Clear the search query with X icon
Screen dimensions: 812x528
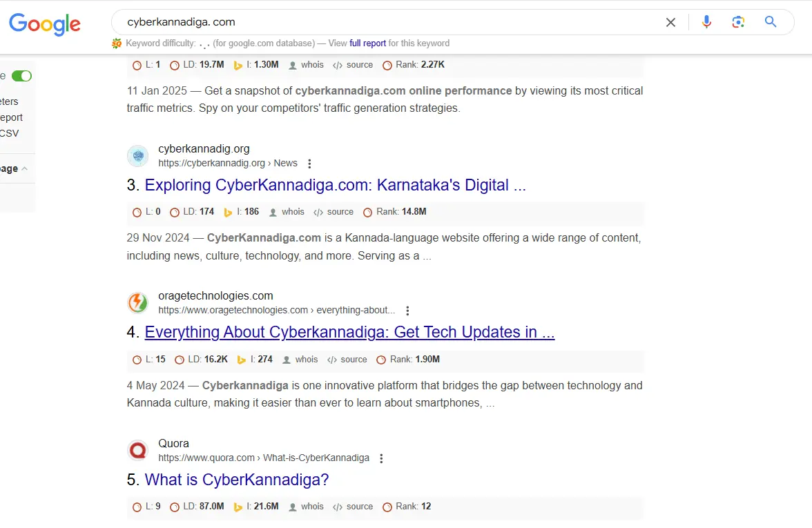(670, 22)
